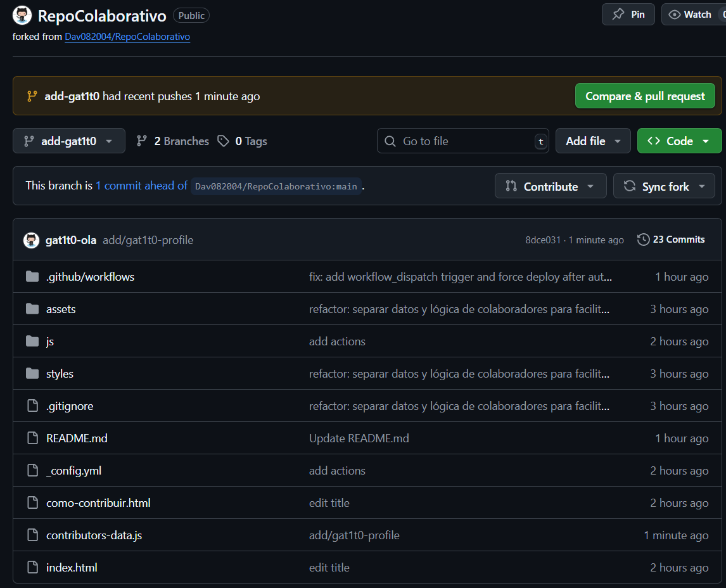Open 'add/gat1t0-profile' message in contributors-data.js row
726x588 pixels.
pyautogui.click(x=354, y=535)
